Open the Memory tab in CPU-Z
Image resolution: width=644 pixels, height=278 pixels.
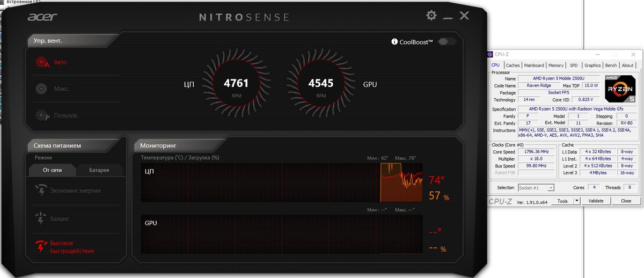pos(556,65)
